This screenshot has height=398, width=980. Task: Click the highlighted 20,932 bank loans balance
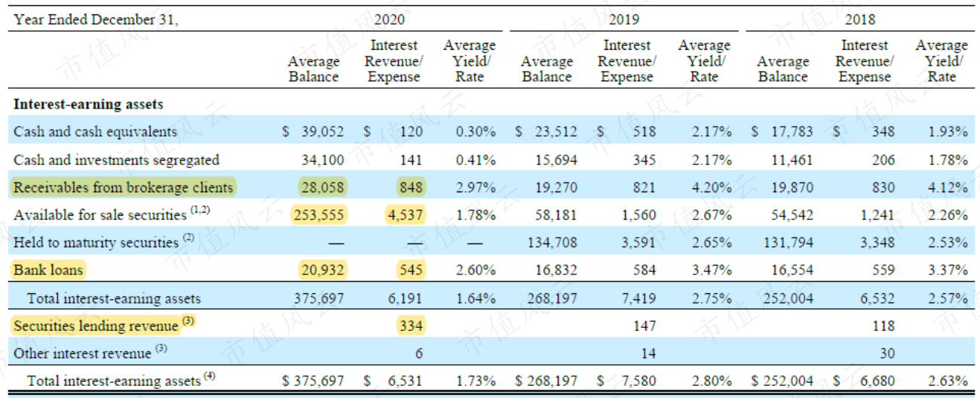click(x=323, y=270)
